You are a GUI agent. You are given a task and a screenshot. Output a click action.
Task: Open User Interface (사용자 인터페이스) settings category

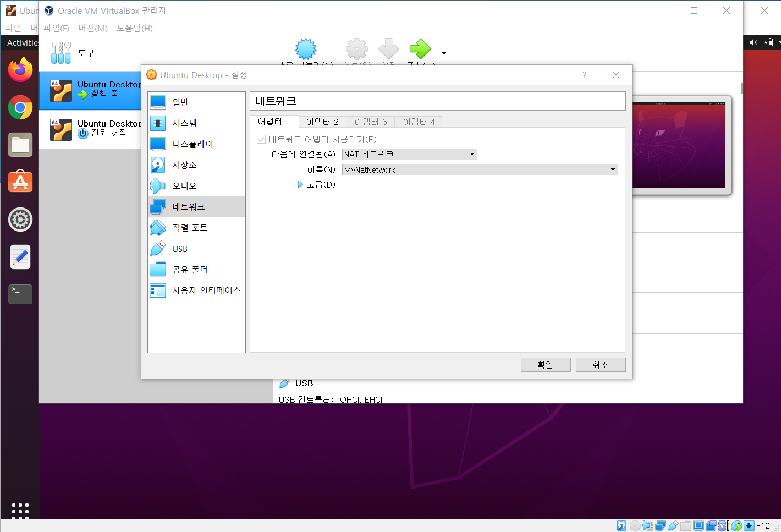pyautogui.click(x=196, y=290)
